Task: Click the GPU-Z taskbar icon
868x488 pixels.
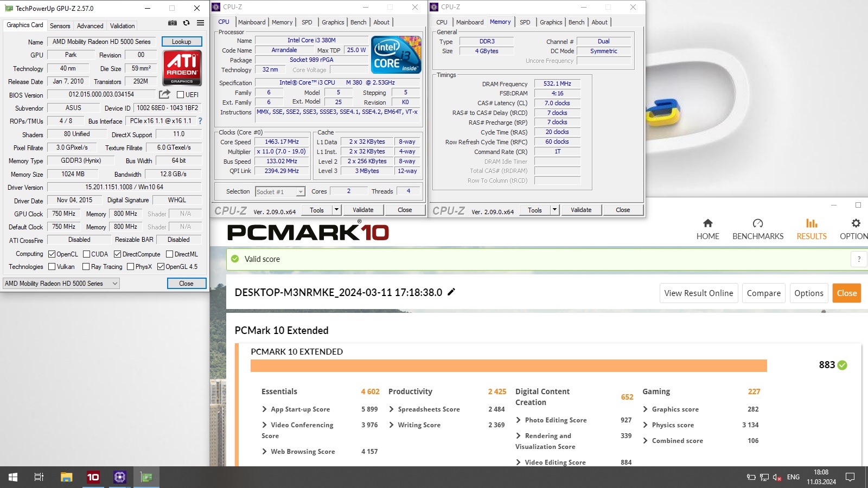Action: 146,477
